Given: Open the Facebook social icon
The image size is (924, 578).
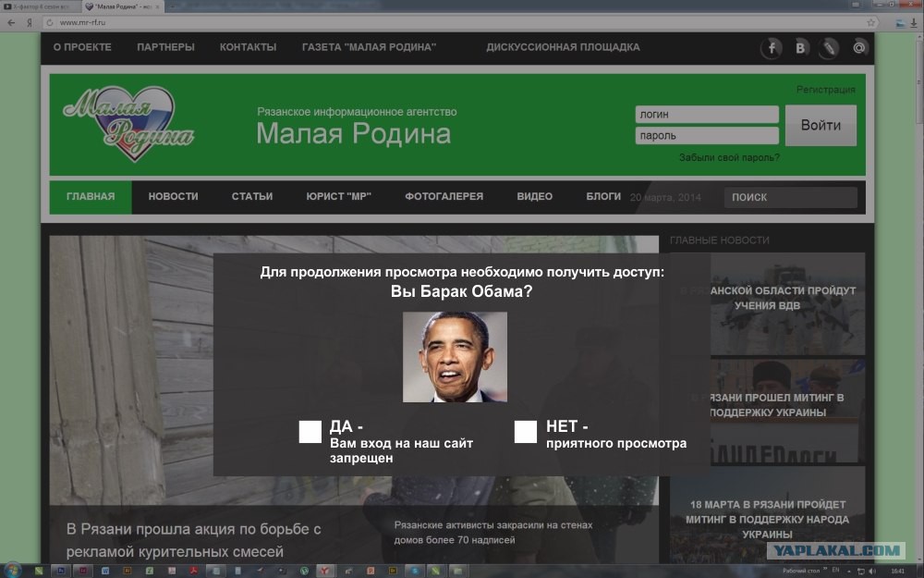Looking at the screenshot, I should tap(772, 48).
